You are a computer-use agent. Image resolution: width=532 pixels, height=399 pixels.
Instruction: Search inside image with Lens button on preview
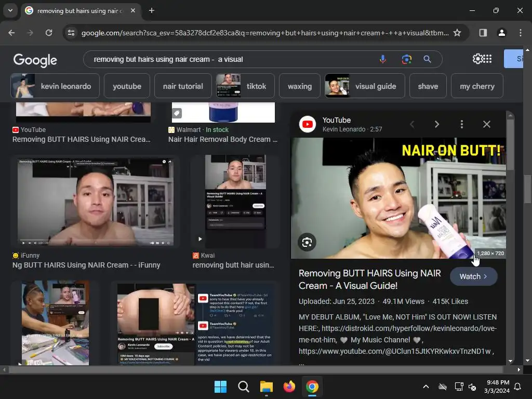pos(307,242)
